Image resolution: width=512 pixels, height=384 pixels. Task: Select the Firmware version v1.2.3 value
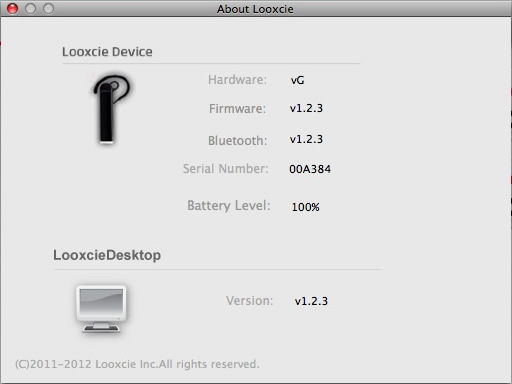[x=306, y=108]
